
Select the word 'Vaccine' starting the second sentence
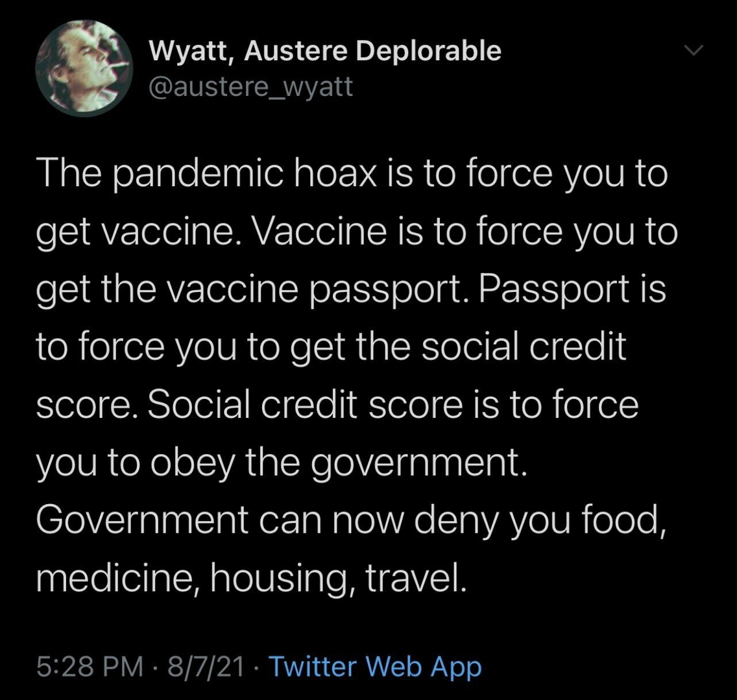click(x=320, y=232)
